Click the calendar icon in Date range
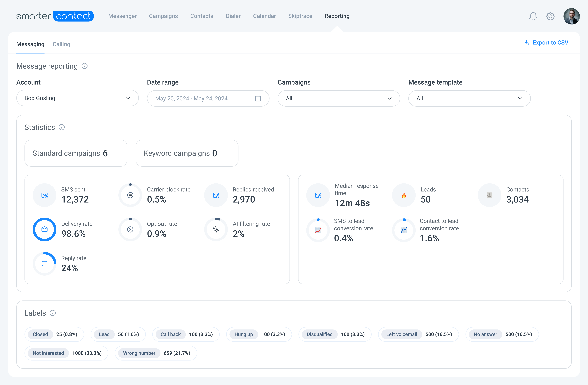This screenshot has width=588, height=385. pos(258,98)
